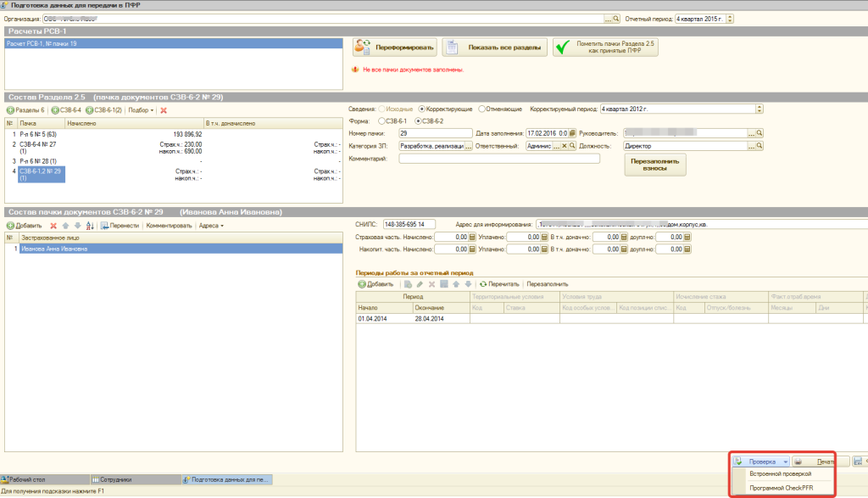Viewport: 868px width, 498px height.
Task: Open Ответственный selection ellipsis
Action: [x=556, y=146]
